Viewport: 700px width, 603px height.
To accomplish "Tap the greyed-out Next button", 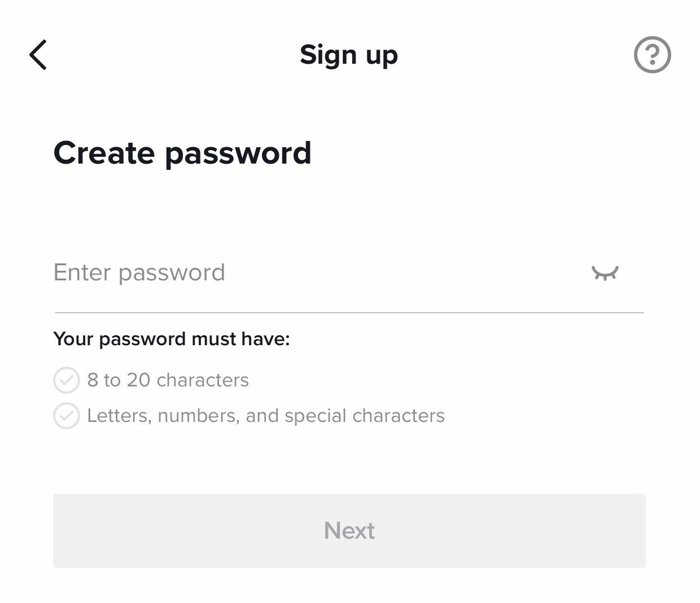I will (x=349, y=531).
